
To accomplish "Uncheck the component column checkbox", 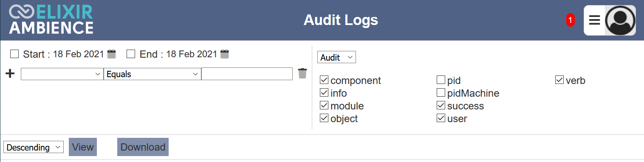I will pyautogui.click(x=324, y=80).
